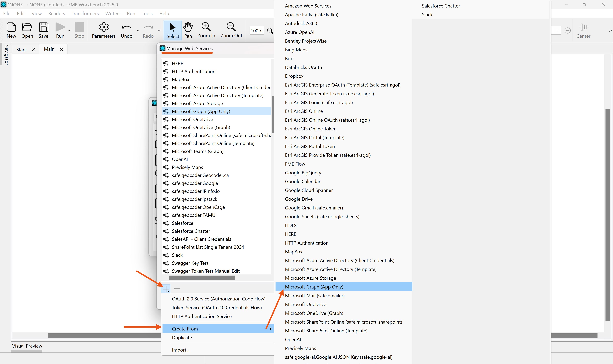Image resolution: width=613 pixels, height=364 pixels.
Task: Choose Import... from the add menu
Action: 180,350
